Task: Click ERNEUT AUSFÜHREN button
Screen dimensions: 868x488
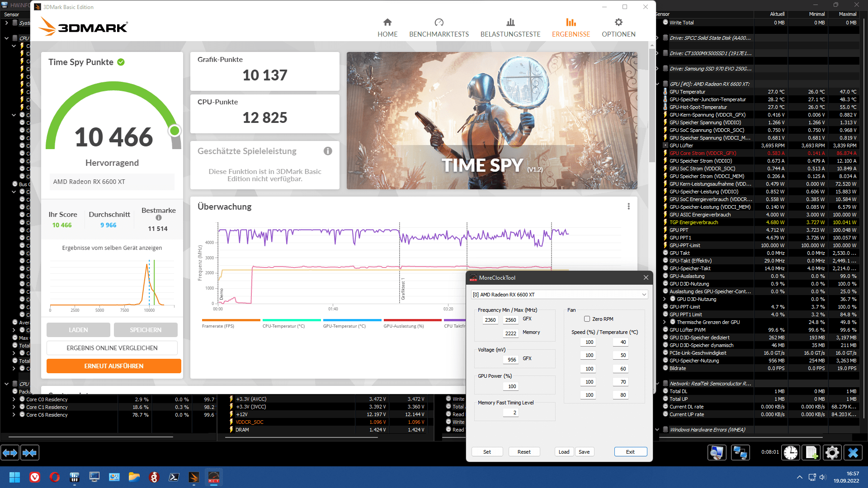Action: tap(113, 366)
